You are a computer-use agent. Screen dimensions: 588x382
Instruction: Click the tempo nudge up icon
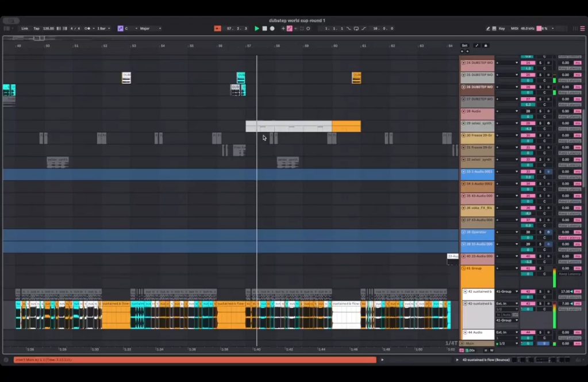65,29
